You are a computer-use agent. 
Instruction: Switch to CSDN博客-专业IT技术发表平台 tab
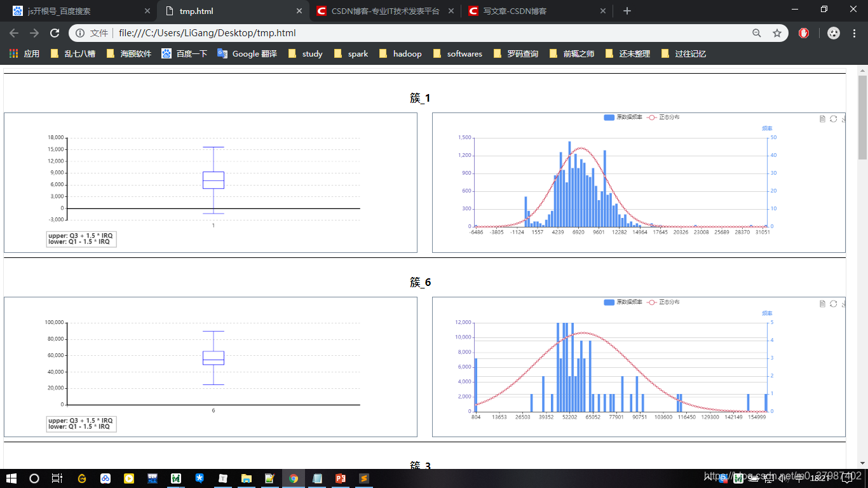coord(385,11)
